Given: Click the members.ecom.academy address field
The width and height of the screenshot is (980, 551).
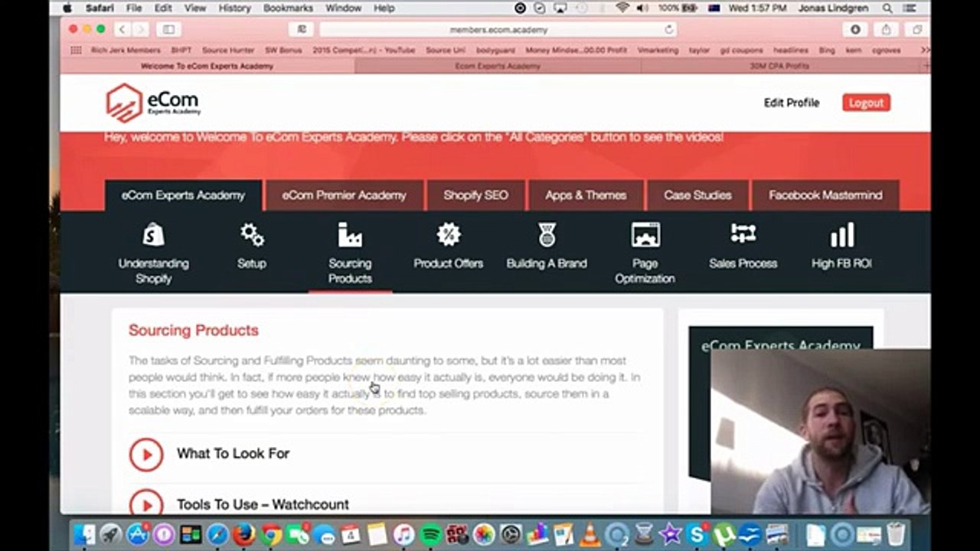Looking at the screenshot, I should pos(498,29).
